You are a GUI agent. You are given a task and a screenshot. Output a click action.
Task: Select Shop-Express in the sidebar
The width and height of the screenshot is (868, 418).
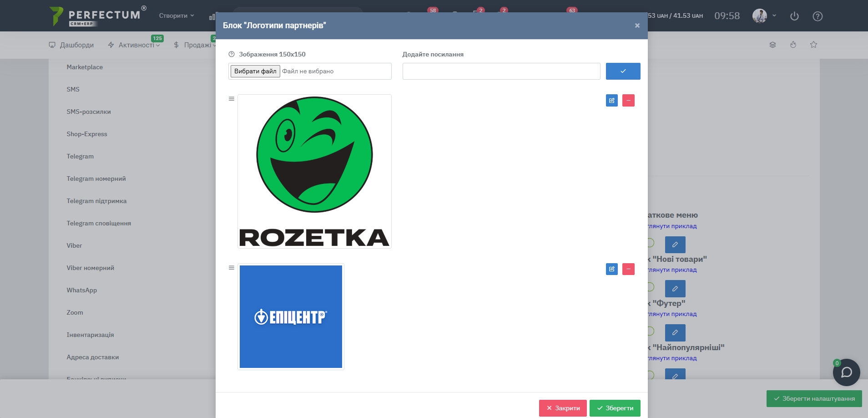pyautogui.click(x=87, y=134)
